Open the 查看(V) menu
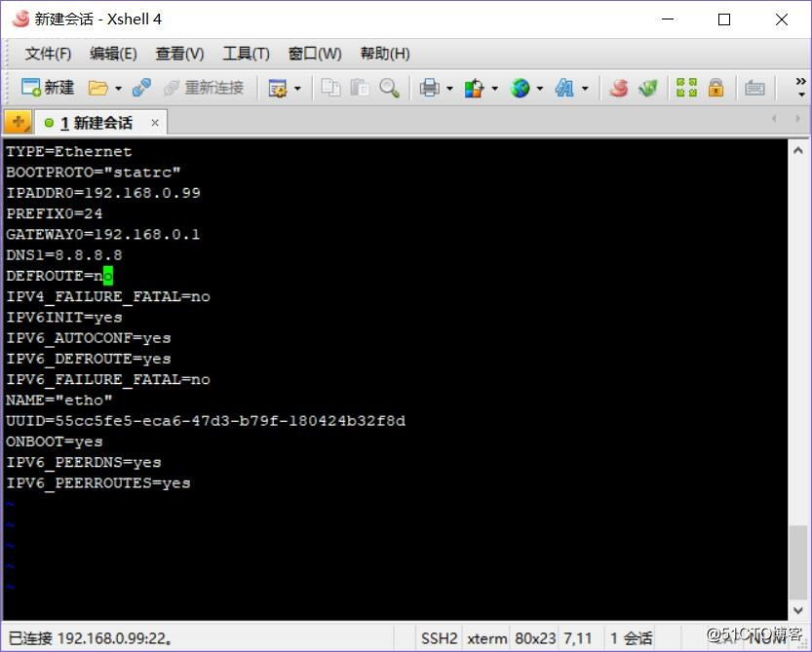 pyautogui.click(x=179, y=54)
